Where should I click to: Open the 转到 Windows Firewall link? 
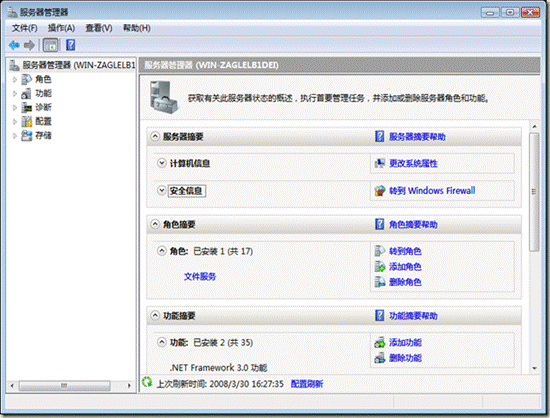tap(432, 191)
